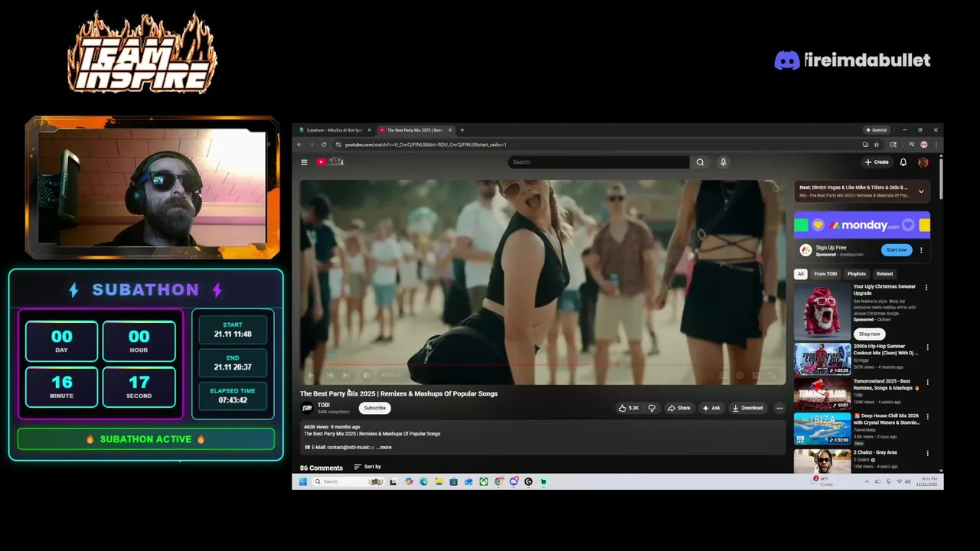Click the YouTube page vertical scrollbar
Screen dimensions: 980x551
click(940, 178)
